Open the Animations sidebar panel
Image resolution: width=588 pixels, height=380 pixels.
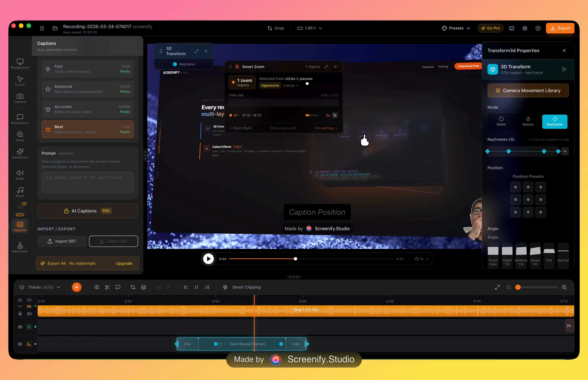tap(20, 153)
